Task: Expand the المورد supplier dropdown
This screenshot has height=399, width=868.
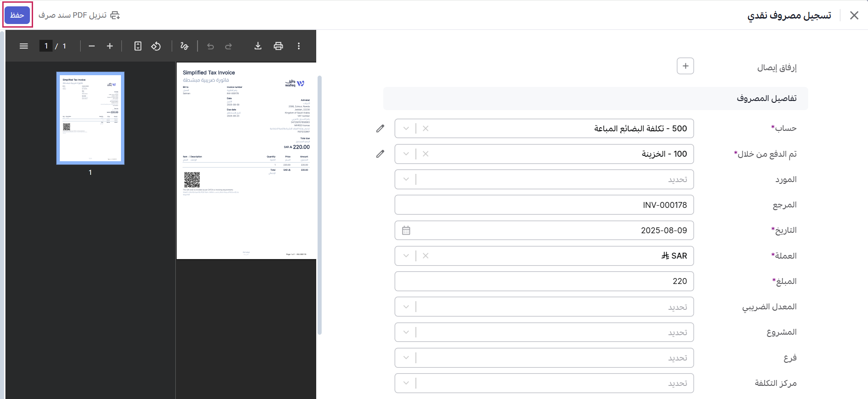Action: 406,179
